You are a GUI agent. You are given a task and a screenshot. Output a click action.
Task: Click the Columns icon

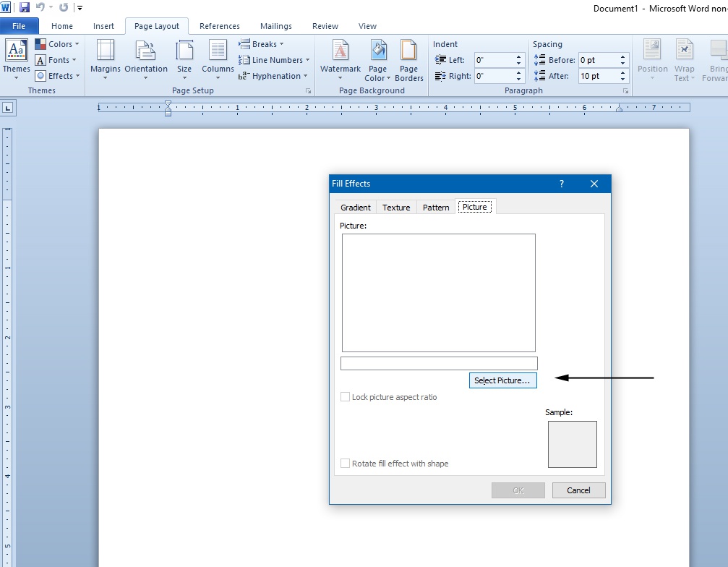218,50
